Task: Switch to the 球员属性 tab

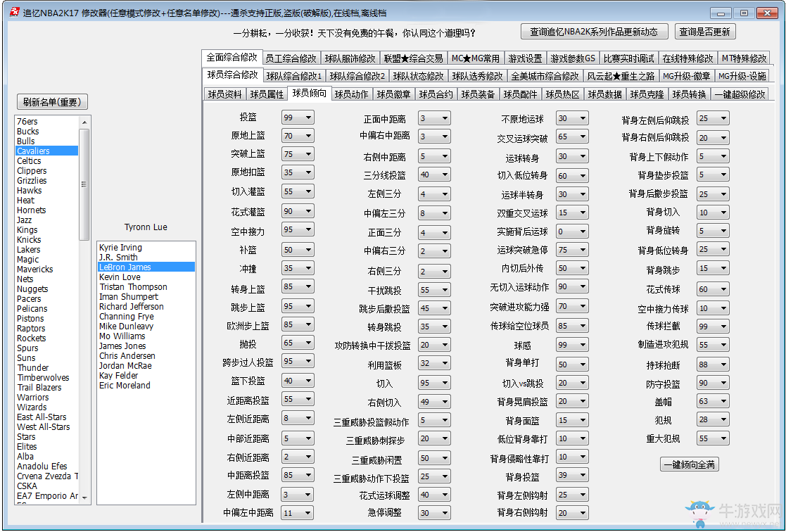Action: pyautogui.click(x=267, y=94)
